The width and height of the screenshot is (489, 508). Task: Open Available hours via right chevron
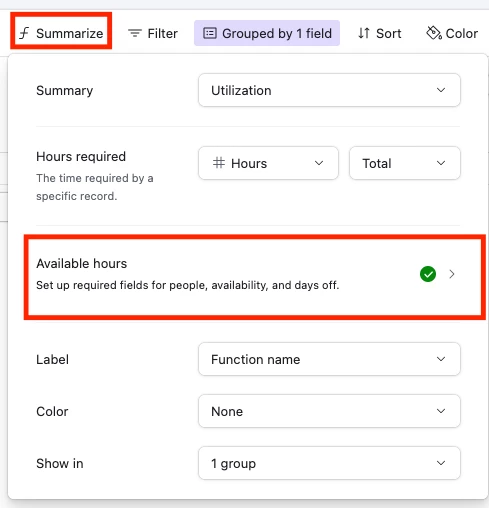pos(452,274)
